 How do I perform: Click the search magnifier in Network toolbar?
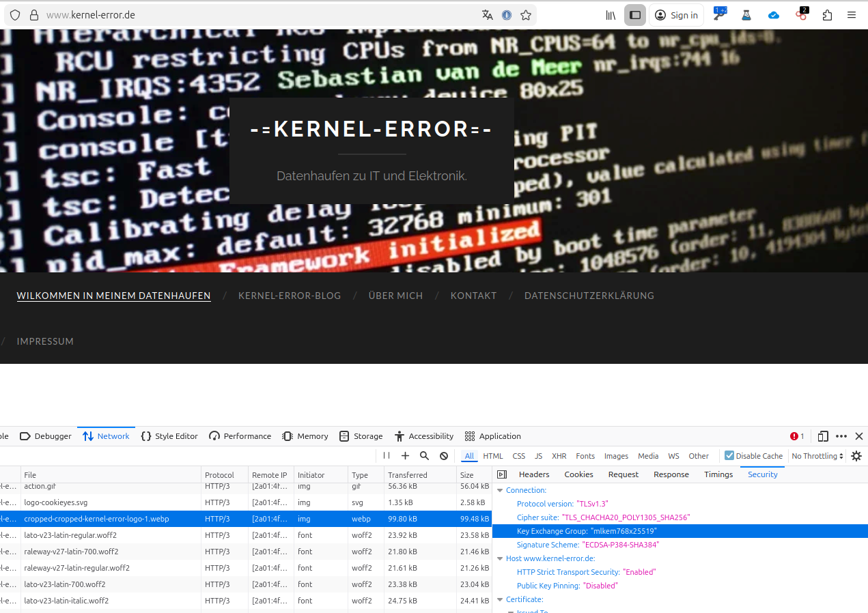[x=424, y=456]
